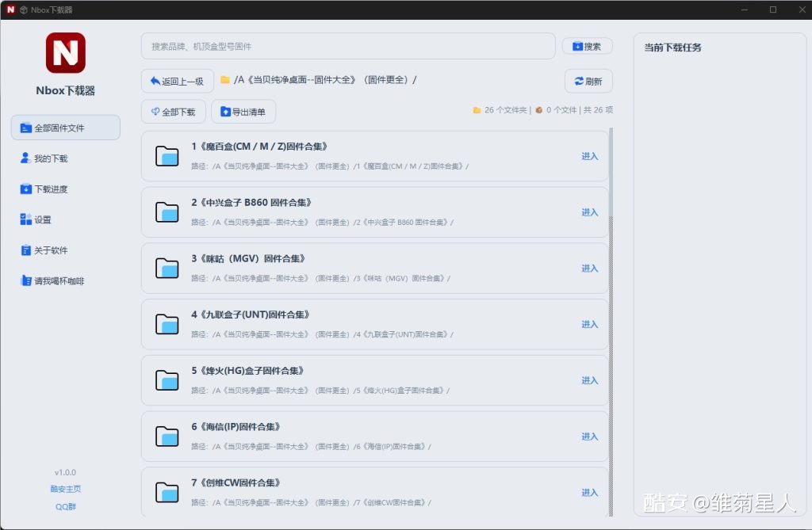Click folder icon of 海信(IP)固件合集
This screenshot has width=812, height=530.
pos(167,437)
